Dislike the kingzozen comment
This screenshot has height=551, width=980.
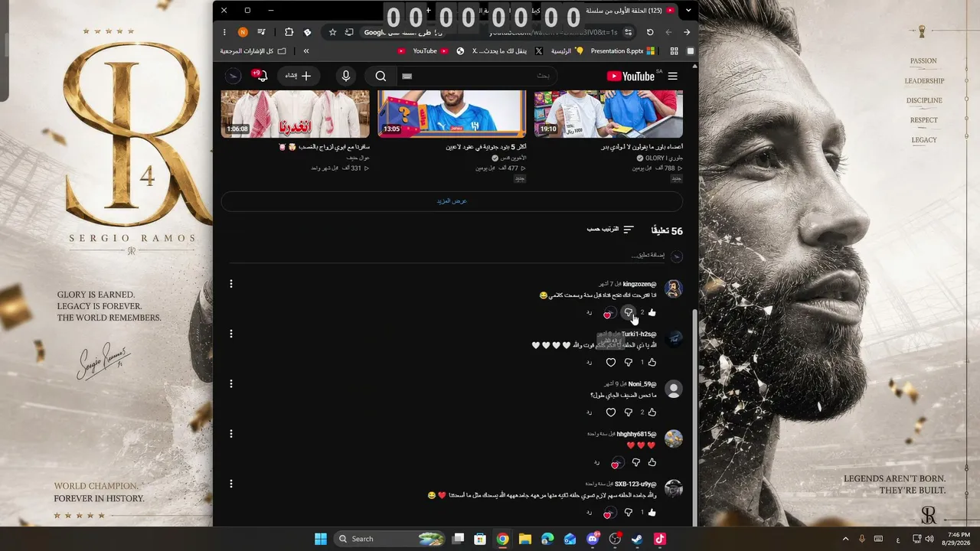pyautogui.click(x=629, y=312)
